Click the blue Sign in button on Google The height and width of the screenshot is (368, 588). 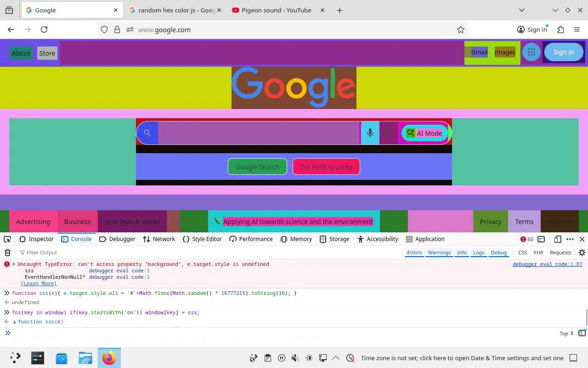564,52
